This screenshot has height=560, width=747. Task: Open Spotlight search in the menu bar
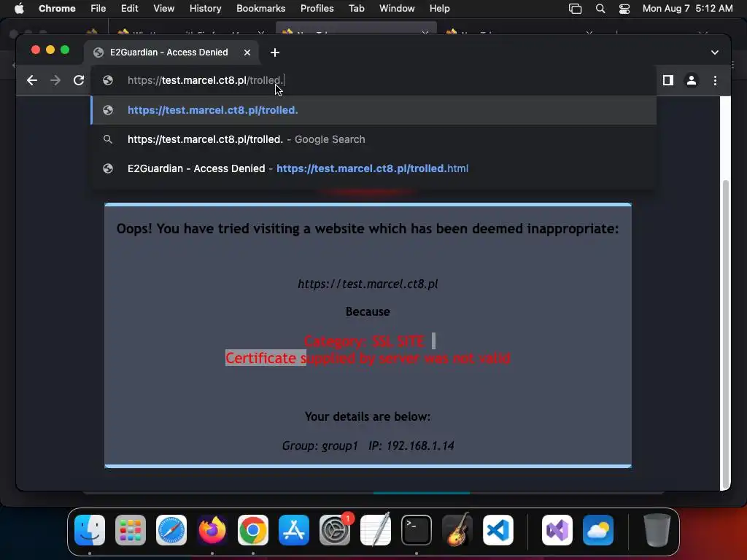click(x=600, y=9)
